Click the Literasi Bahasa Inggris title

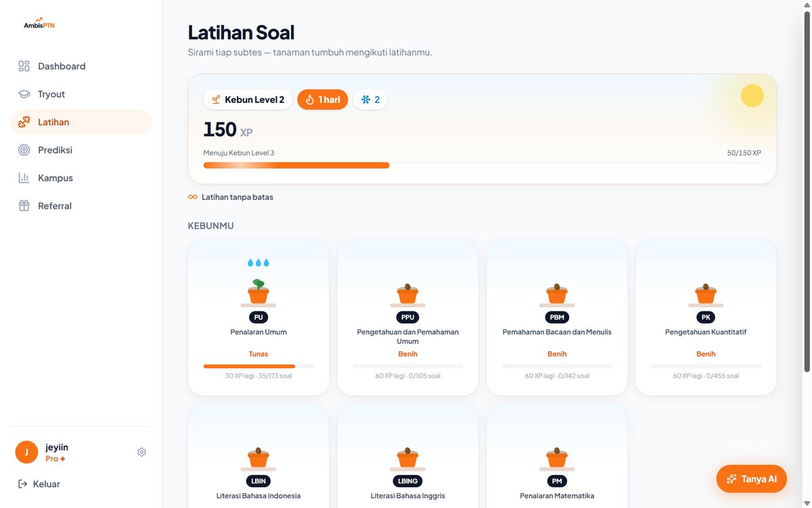point(408,496)
